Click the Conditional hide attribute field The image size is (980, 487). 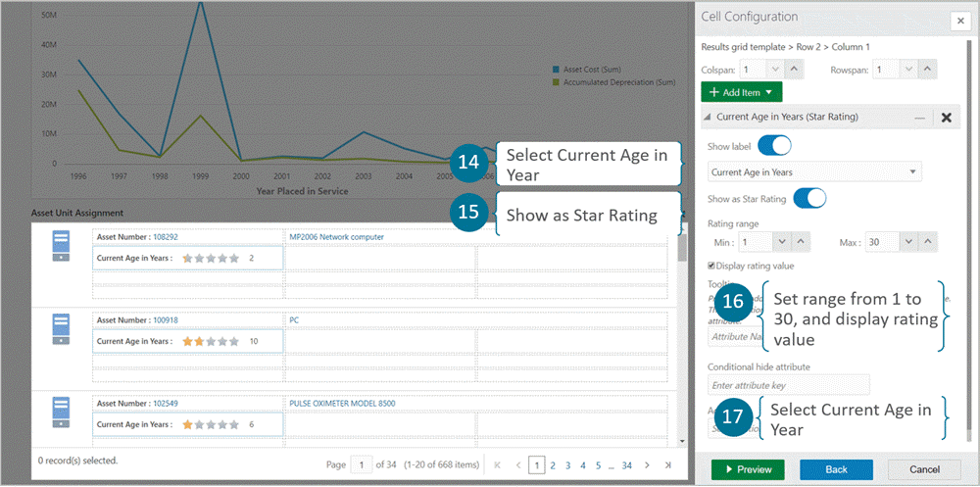click(x=789, y=385)
